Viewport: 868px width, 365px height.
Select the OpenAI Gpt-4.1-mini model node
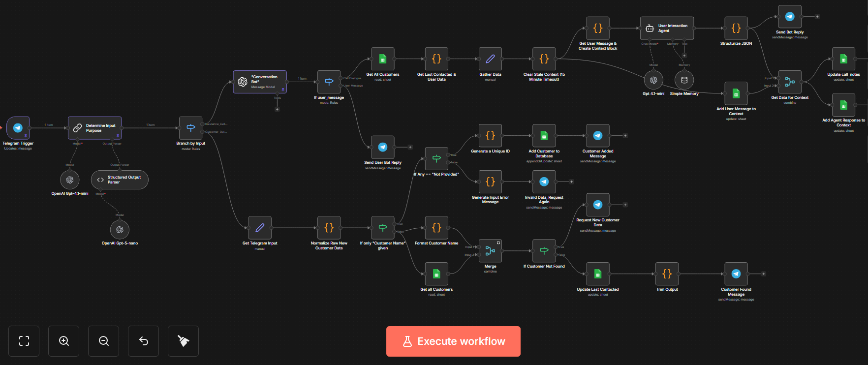[x=70, y=180]
